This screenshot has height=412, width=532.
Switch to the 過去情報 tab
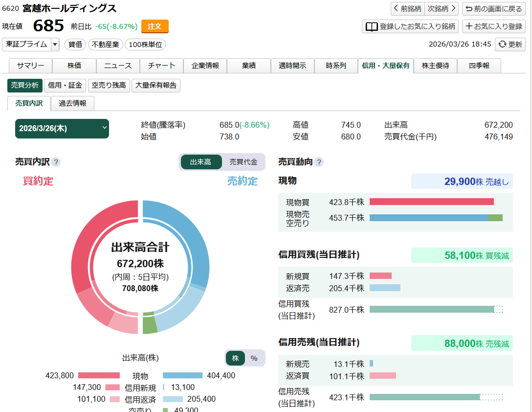click(x=72, y=104)
